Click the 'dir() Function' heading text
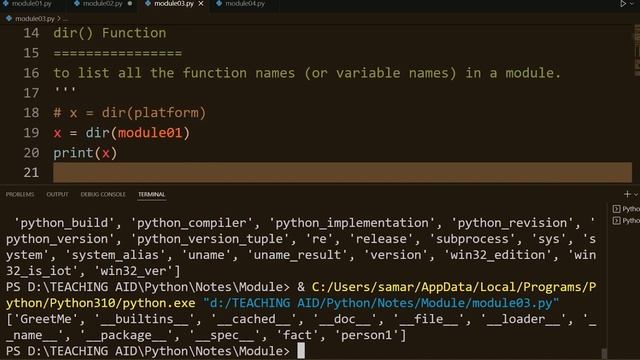 (x=110, y=33)
